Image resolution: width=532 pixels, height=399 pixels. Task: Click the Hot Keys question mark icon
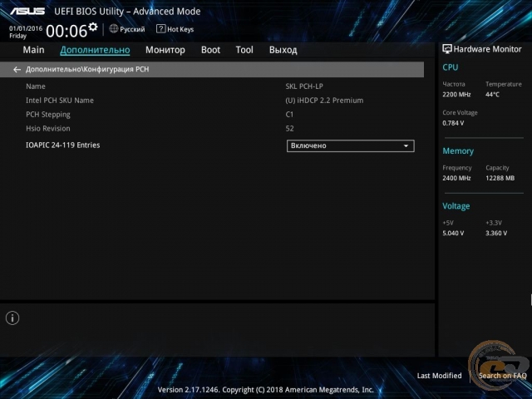pos(160,29)
